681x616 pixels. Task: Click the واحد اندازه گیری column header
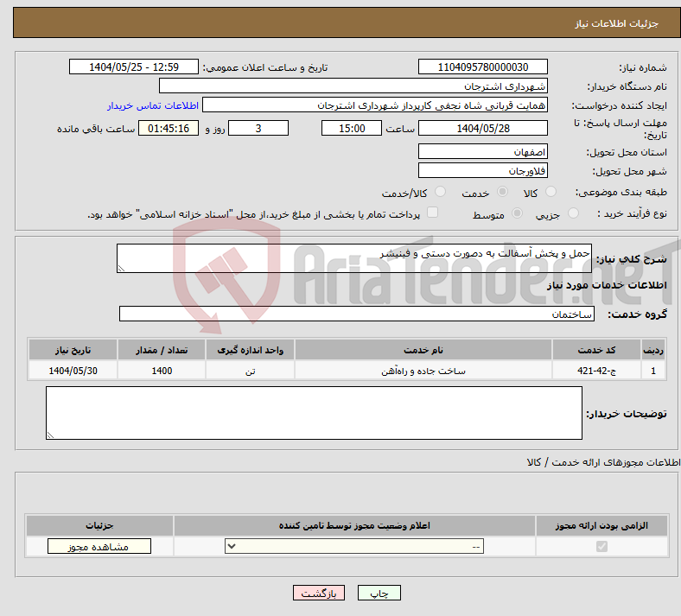250,350
